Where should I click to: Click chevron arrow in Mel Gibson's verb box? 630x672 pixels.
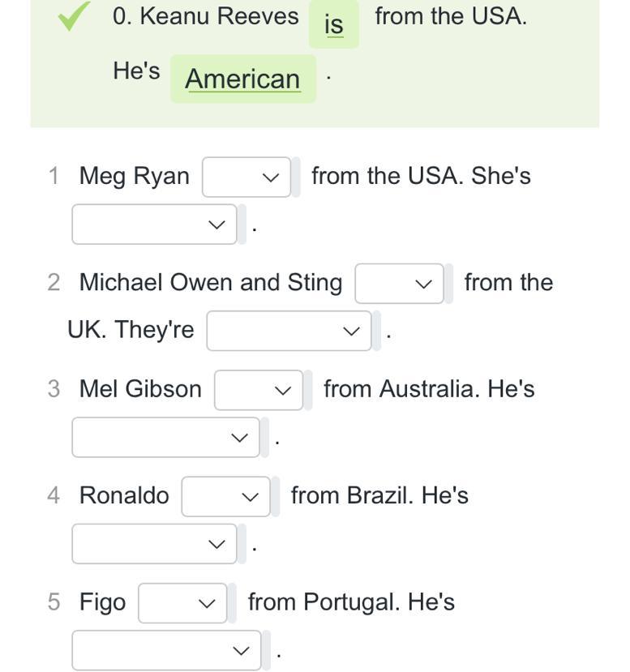(x=282, y=391)
